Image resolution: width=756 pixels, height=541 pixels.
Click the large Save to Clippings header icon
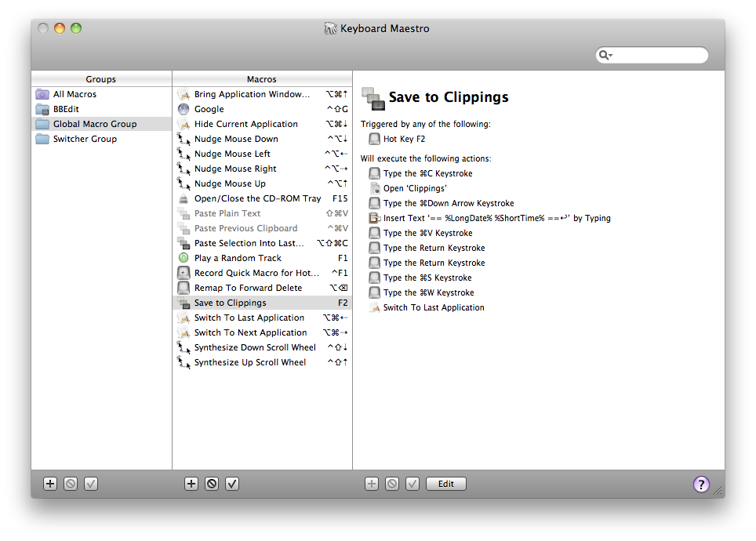click(x=373, y=98)
